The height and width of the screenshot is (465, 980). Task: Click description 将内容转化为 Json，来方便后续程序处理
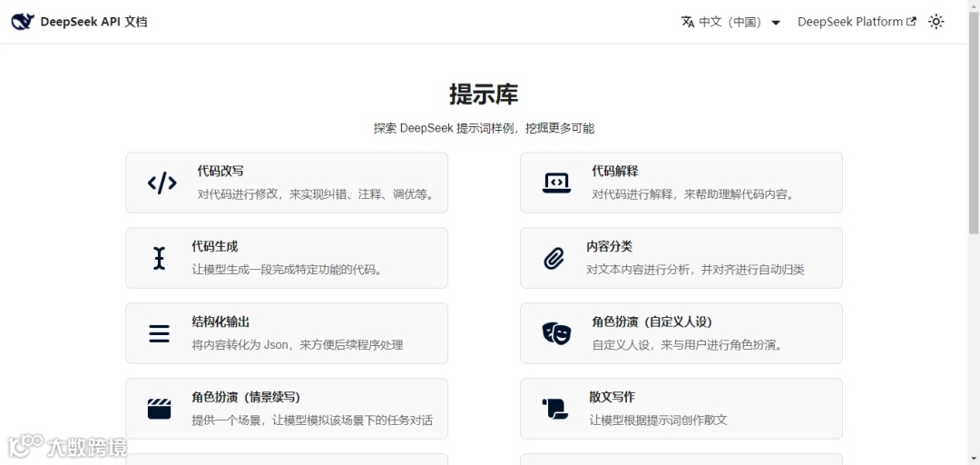coord(298,345)
